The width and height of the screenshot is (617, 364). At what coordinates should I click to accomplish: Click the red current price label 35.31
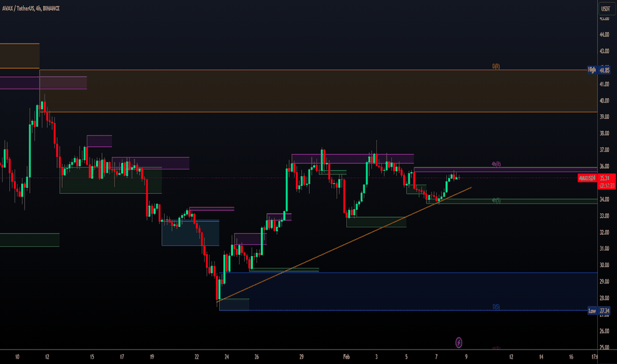pos(606,181)
